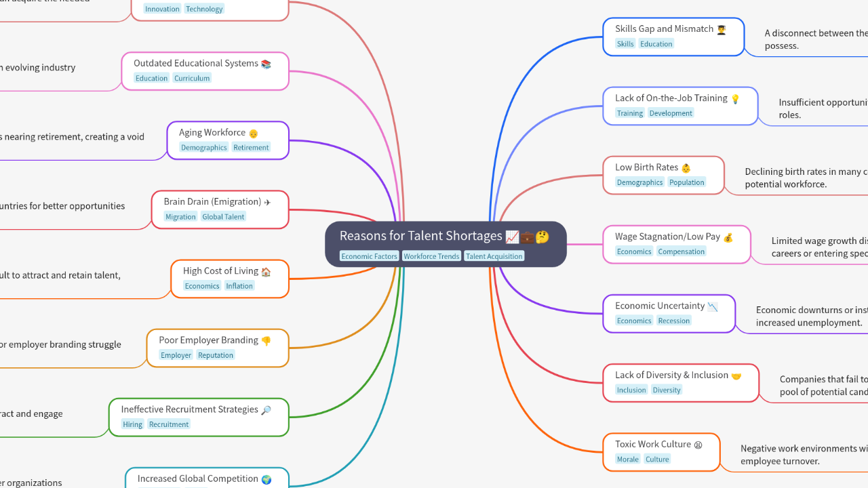Click the Reputation tag
This screenshot has height=488, width=868.
pyautogui.click(x=216, y=355)
